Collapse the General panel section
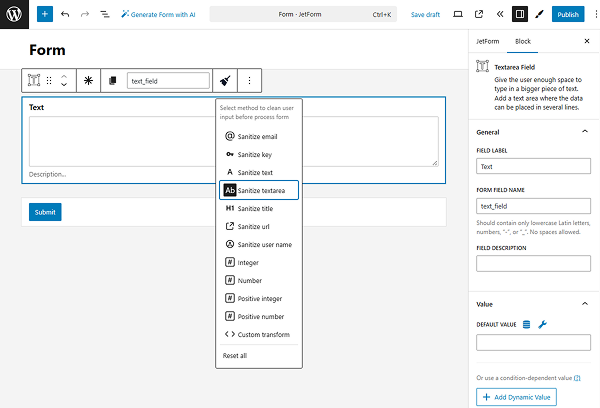Image resolution: width=600 pixels, height=408 pixels. point(585,131)
